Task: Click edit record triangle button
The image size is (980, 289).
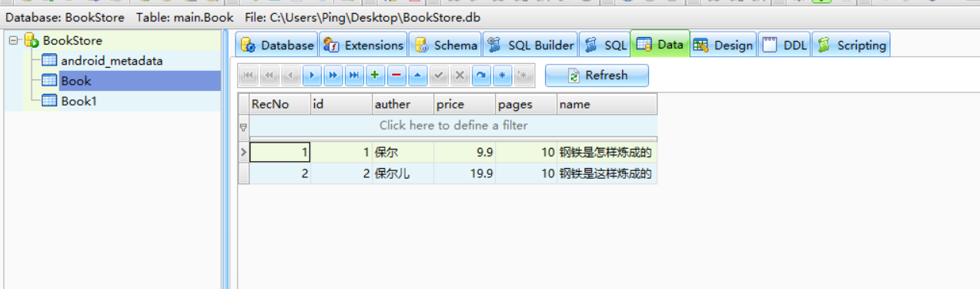Action: (417, 76)
